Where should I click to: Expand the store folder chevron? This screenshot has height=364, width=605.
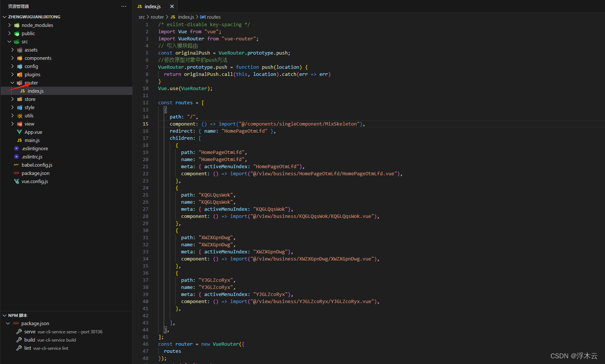(x=13, y=99)
